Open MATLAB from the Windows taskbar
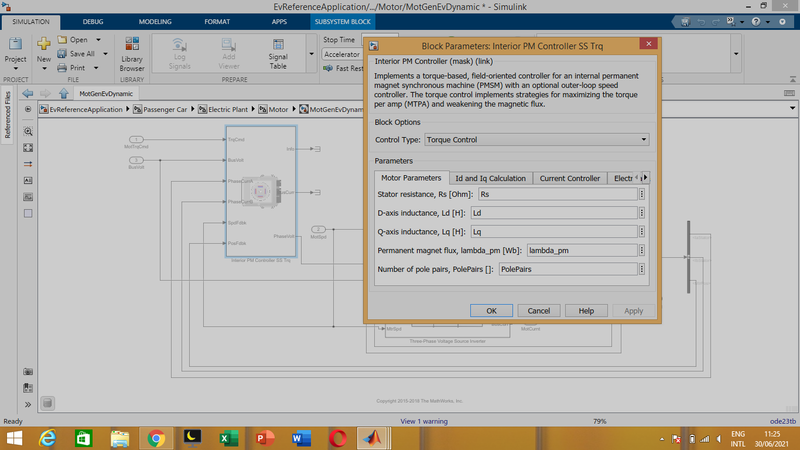800x450 pixels. pyautogui.click(x=372, y=438)
